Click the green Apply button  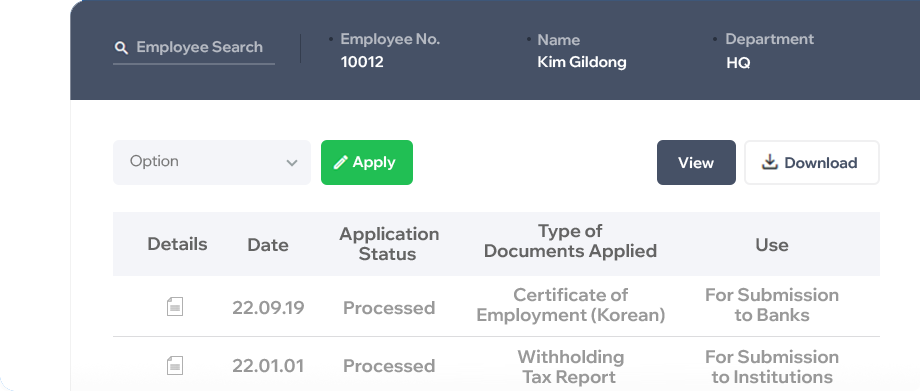pyautogui.click(x=367, y=163)
